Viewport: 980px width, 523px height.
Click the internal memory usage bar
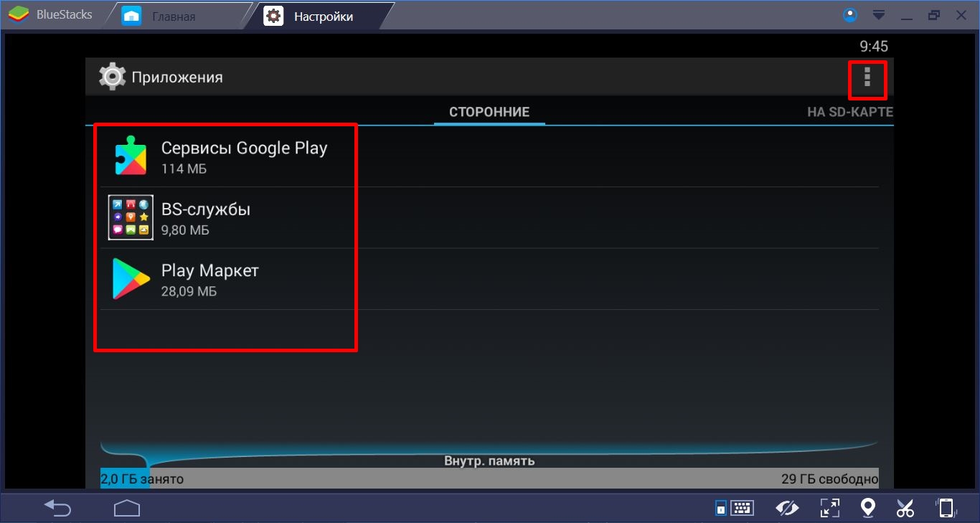pyautogui.click(x=489, y=479)
